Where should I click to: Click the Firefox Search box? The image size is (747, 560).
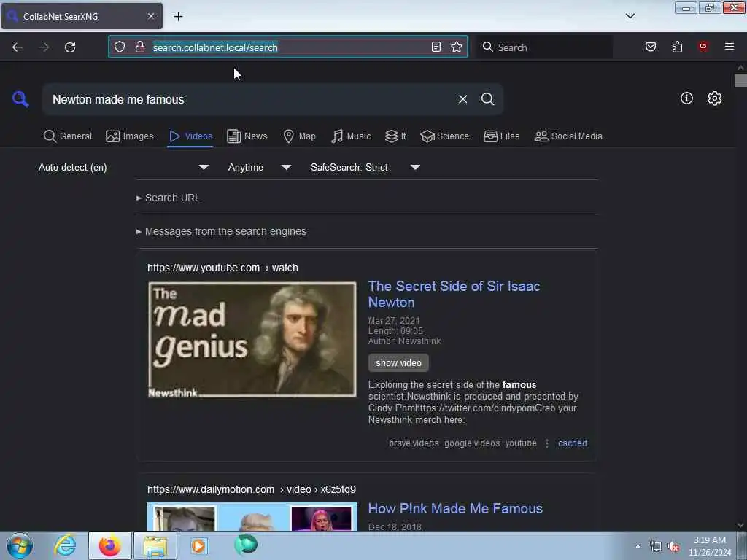click(545, 47)
